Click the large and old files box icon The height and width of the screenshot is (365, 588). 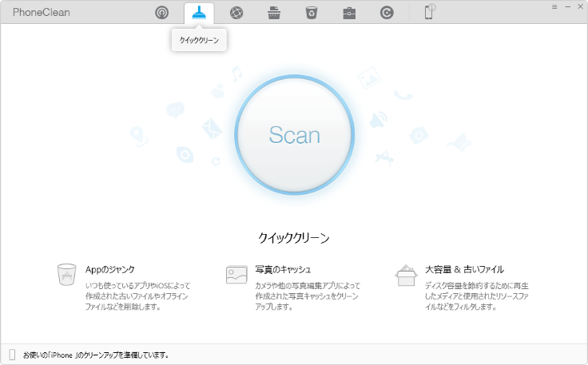click(406, 276)
